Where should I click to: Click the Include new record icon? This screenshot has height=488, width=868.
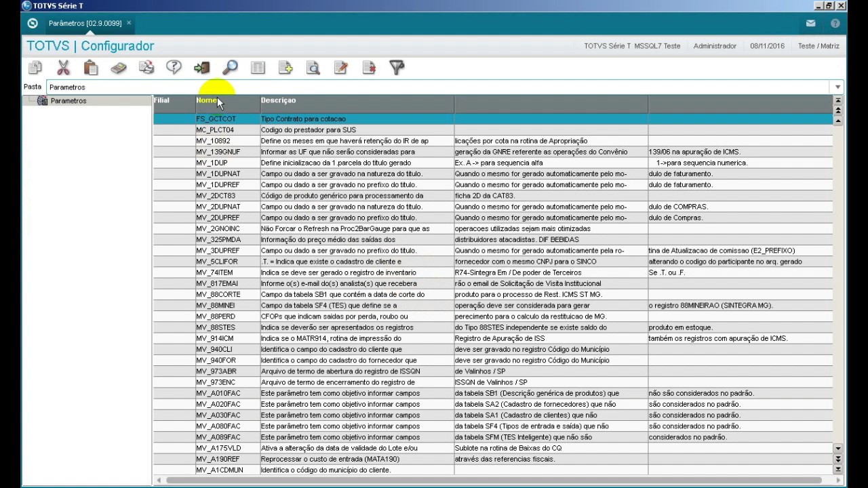285,67
